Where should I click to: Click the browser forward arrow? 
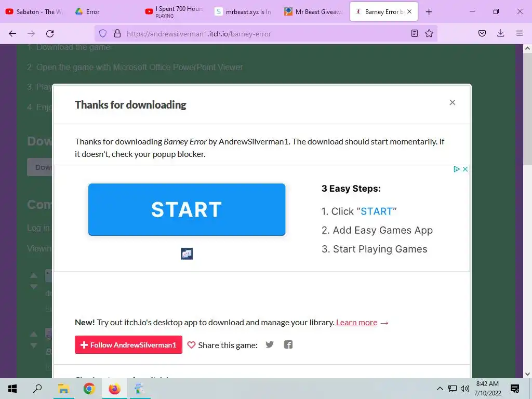[x=31, y=34]
